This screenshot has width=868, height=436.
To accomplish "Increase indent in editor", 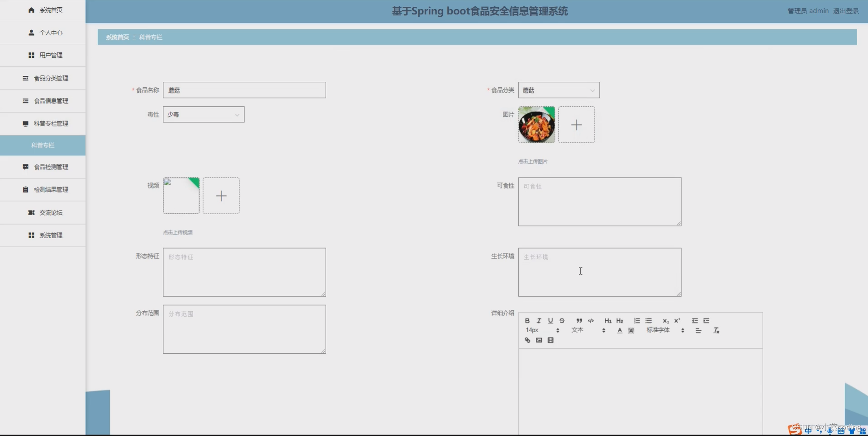I will pos(706,321).
